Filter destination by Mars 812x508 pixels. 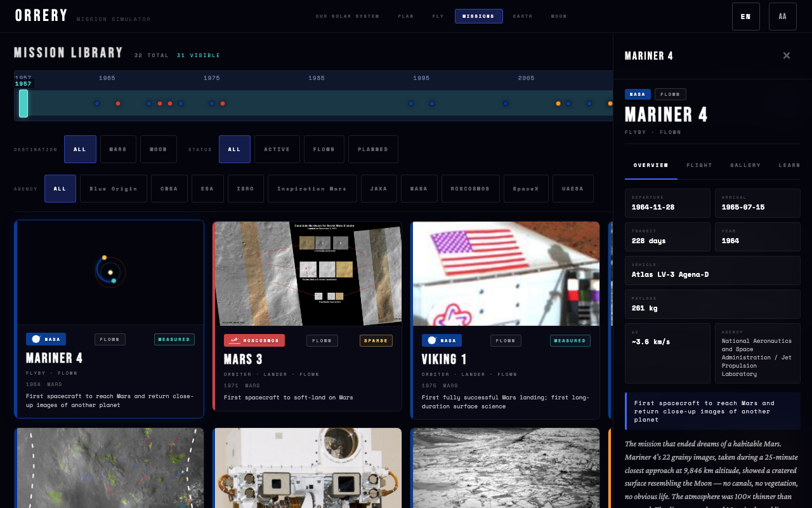pos(118,149)
